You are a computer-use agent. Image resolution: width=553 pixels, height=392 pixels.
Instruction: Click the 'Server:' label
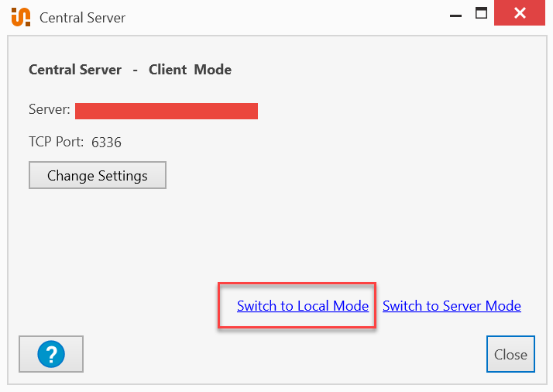pos(50,111)
